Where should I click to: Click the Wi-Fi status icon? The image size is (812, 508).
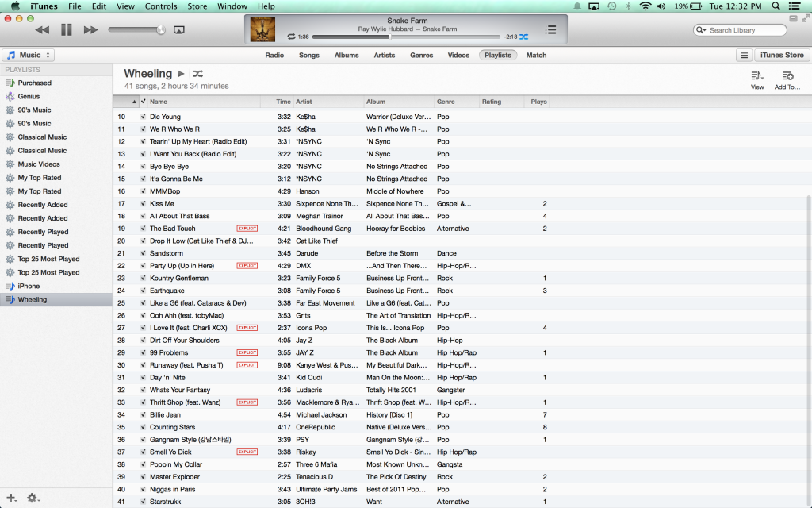645,6
